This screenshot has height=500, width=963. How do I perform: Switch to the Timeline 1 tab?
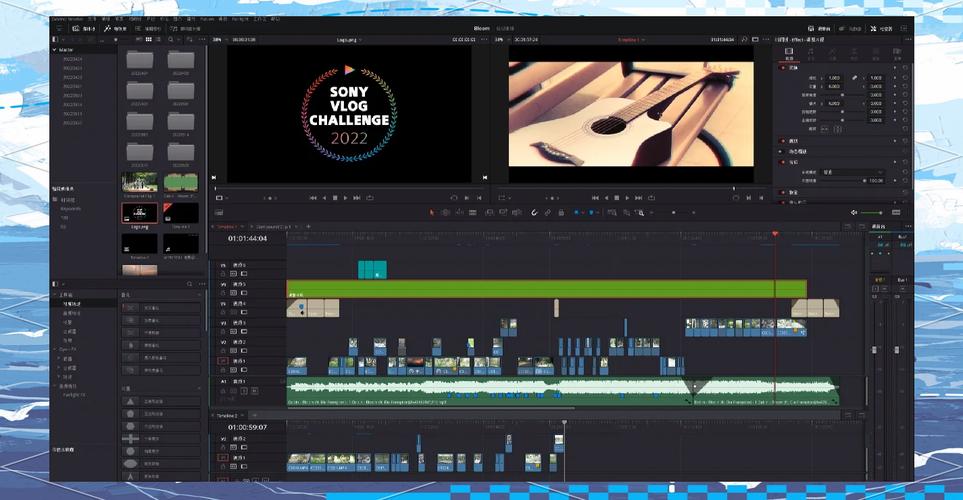228,227
